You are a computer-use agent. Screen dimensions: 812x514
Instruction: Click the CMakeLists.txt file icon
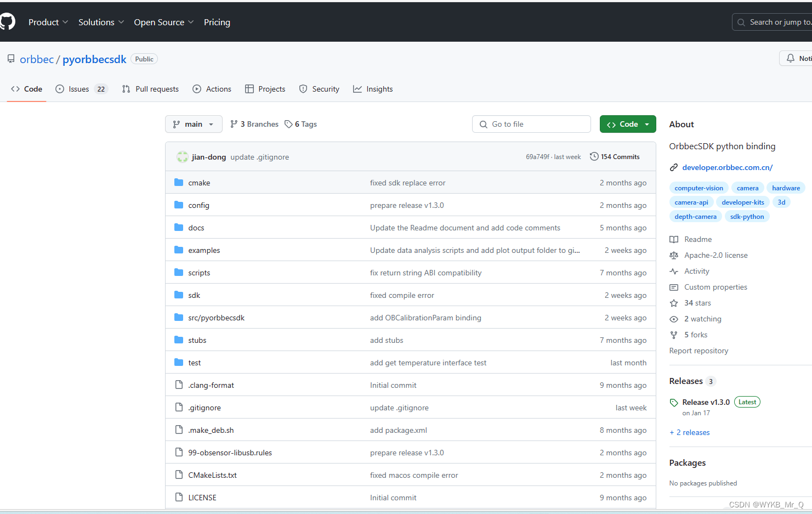click(179, 475)
